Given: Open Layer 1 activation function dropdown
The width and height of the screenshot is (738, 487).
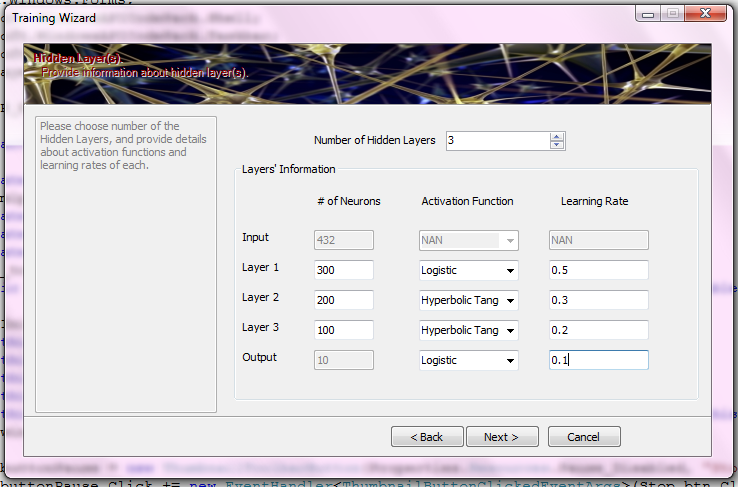Looking at the screenshot, I should pyautogui.click(x=469, y=270).
